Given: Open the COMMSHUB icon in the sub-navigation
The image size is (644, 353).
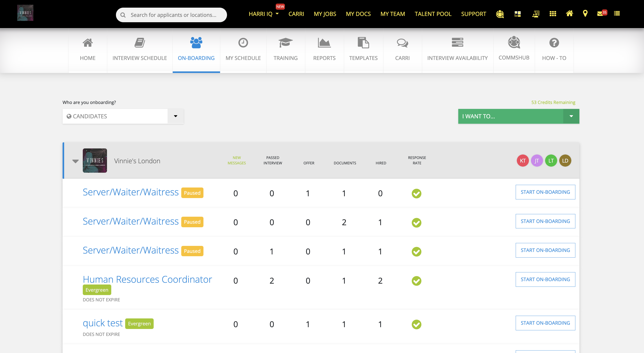Looking at the screenshot, I should [514, 42].
